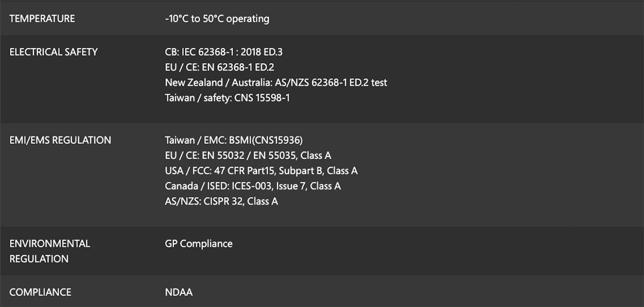Click the TEMPERATURE row label
This screenshot has height=307, width=644.
click(x=42, y=19)
